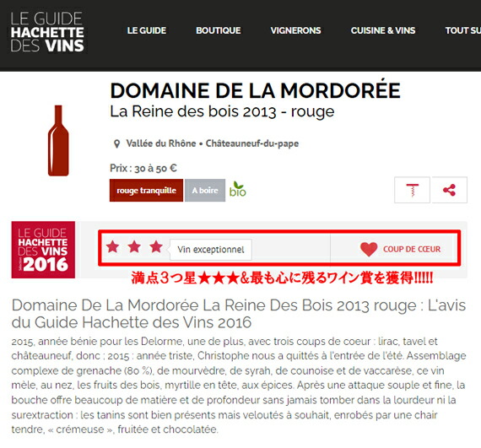Select the rouge tranquille tag
This screenshot has height=448, width=481.
pyautogui.click(x=146, y=191)
